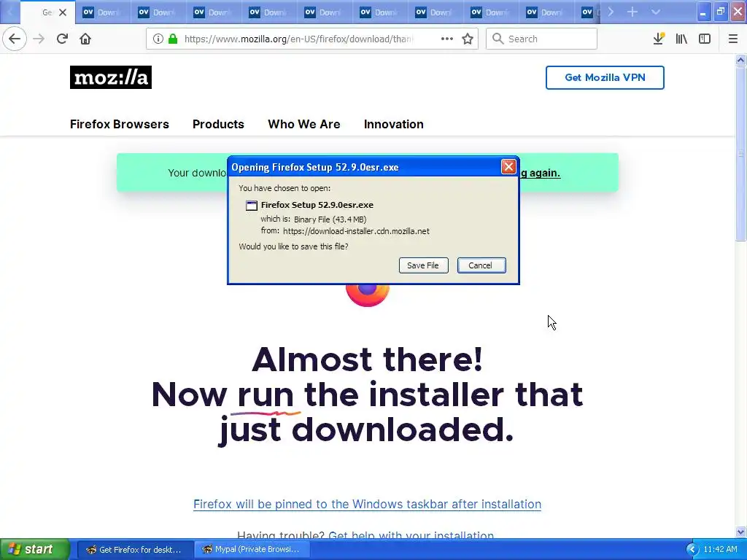Click the Binary File (43.4 MB) text
Screen dimensions: 747x560
click(330, 219)
